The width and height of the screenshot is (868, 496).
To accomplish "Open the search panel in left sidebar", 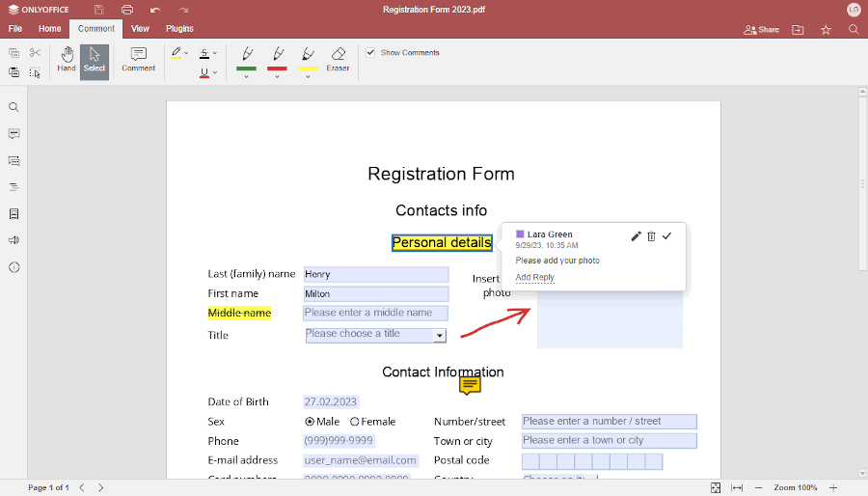I will click(x=14, y=107).
